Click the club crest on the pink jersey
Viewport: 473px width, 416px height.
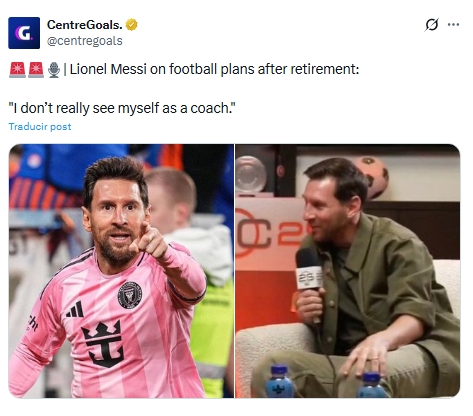[x=130, y=295]
